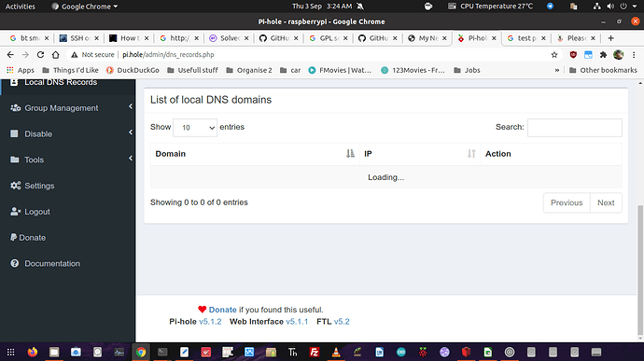The image size is (644, 361).
Task: Open system volume indicator
Action: (610, 7)
